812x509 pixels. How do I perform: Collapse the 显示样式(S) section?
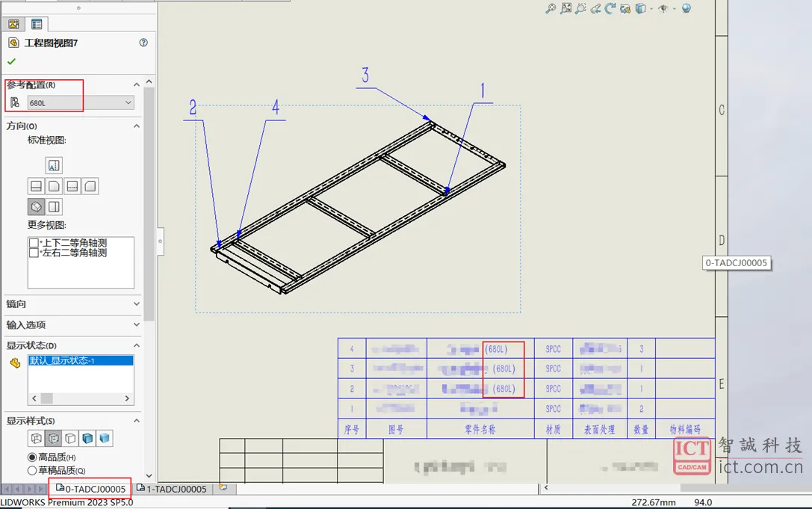pos(136,420)
